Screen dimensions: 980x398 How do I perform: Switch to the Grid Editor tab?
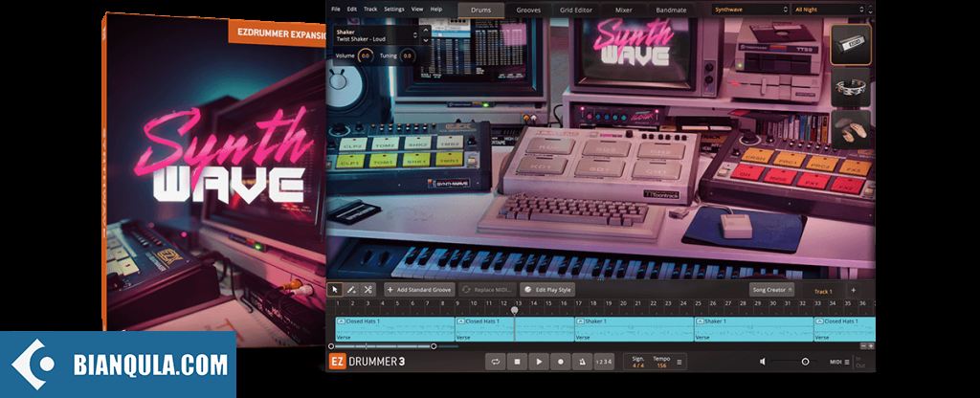pyautogui.click(x=575, y=10)
